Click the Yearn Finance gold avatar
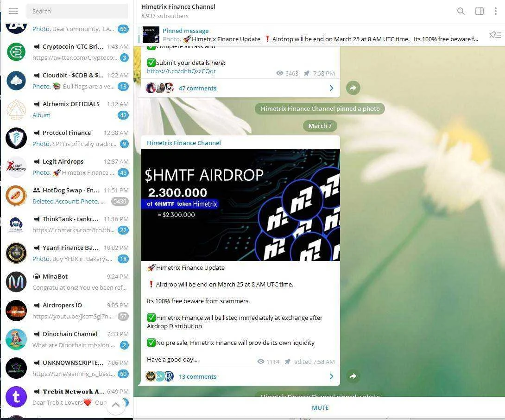This screenshot has width=505, height=420. (16, 253)
